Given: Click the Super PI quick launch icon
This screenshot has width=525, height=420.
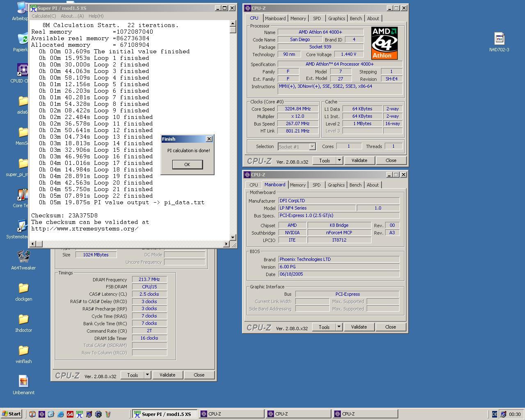Looking at the screenshot, I should [80, 414].
